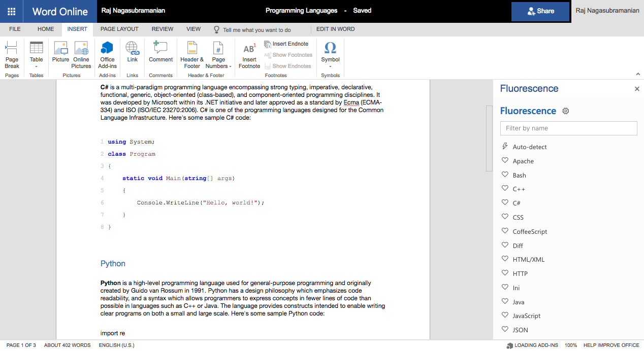
Task: Select Auto-detect language option
Action: [x=530, y=147]
